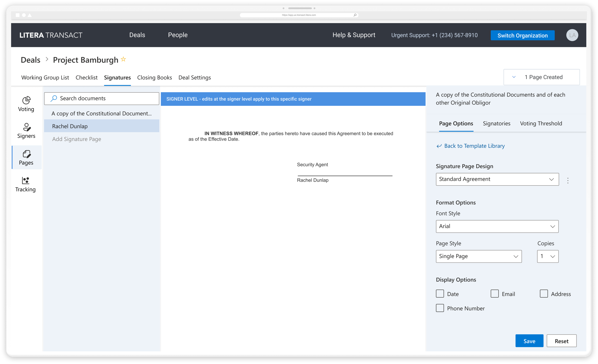598x364 pixels.
Task: Tick the Email display option
Action: point(494,294)
